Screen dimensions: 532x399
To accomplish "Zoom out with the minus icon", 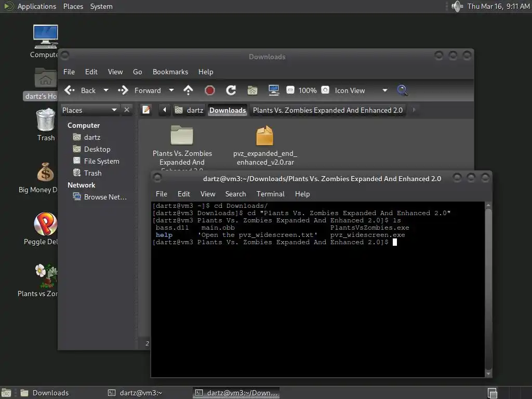I will 290,90.
